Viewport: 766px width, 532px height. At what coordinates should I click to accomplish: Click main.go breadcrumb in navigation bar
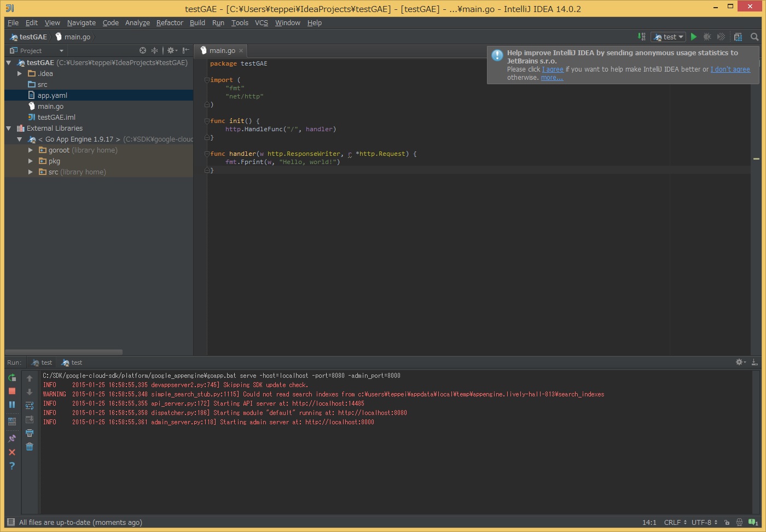[x=73, y=37]
